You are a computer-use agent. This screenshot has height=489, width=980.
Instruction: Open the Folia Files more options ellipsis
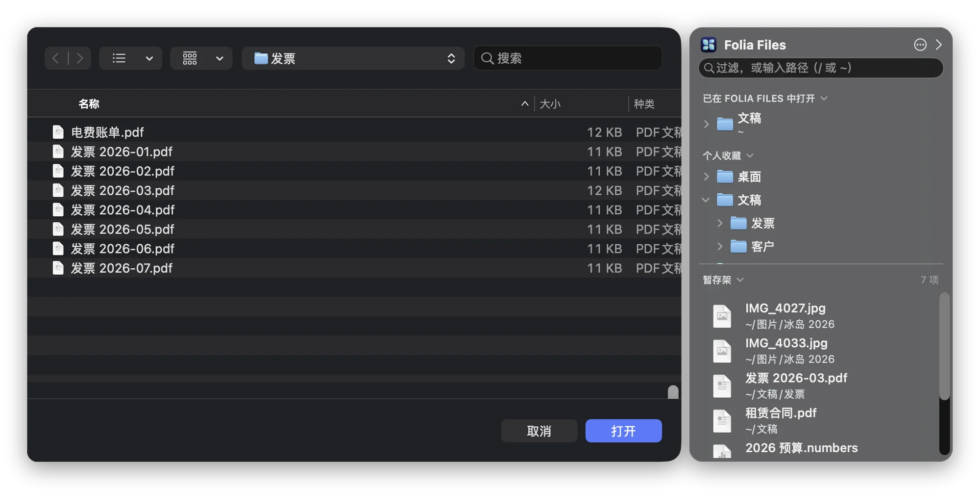click(x=920, y=45)
